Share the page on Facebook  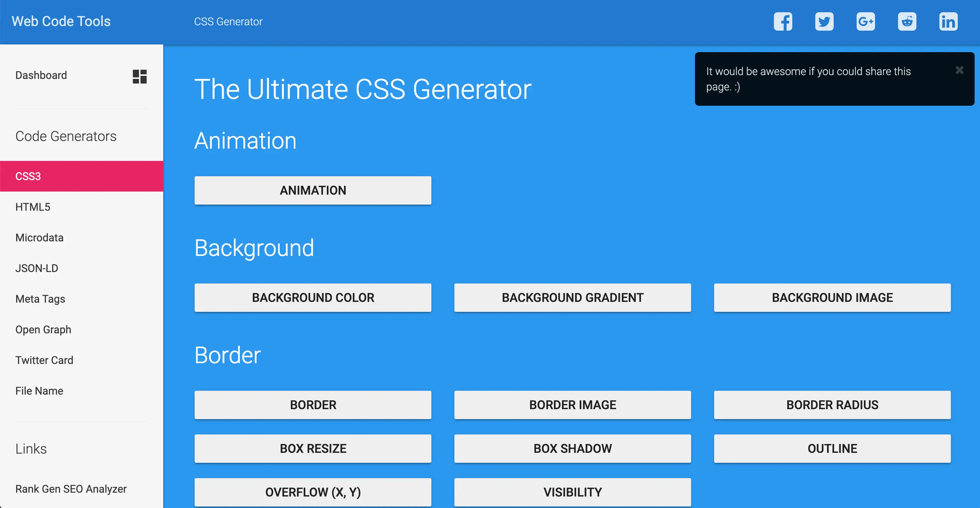[x=783, y=21]
